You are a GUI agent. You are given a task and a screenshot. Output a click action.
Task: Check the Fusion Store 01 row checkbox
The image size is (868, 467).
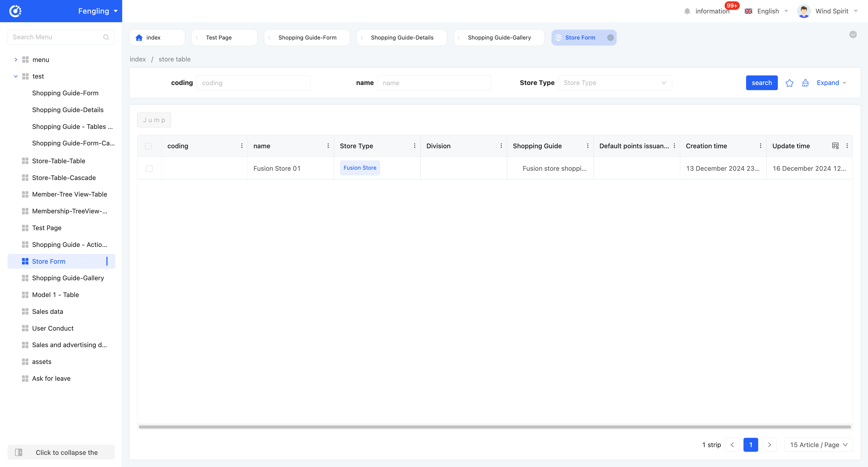coord(149,168)
